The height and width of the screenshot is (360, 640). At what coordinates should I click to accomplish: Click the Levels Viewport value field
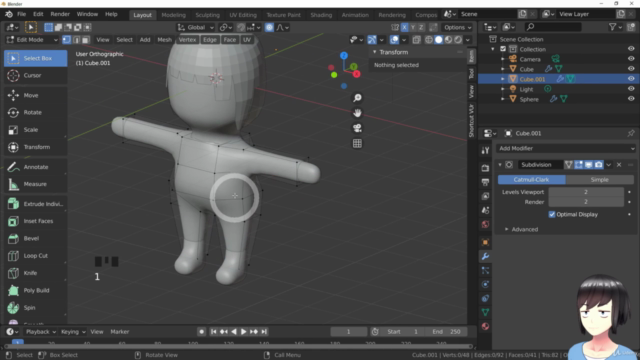586,192
